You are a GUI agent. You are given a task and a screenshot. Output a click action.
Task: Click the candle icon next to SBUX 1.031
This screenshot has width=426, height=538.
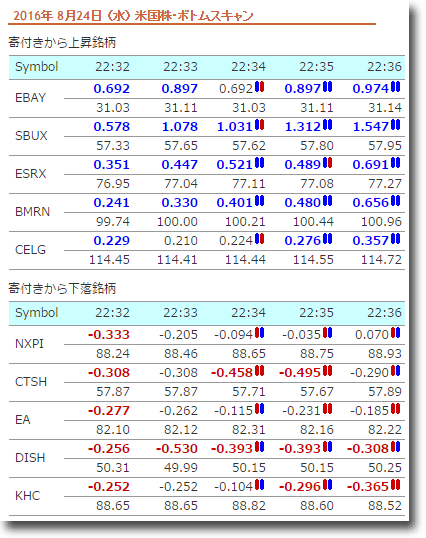(x=259, y=125)
